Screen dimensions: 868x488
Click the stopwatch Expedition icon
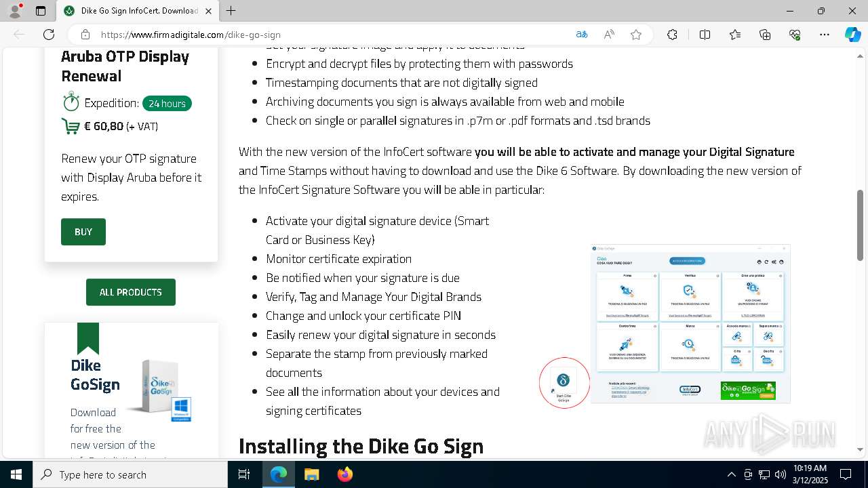coord(71,102)
